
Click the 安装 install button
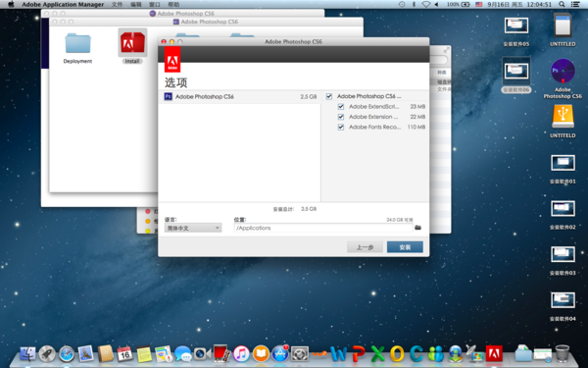(405, 247)
